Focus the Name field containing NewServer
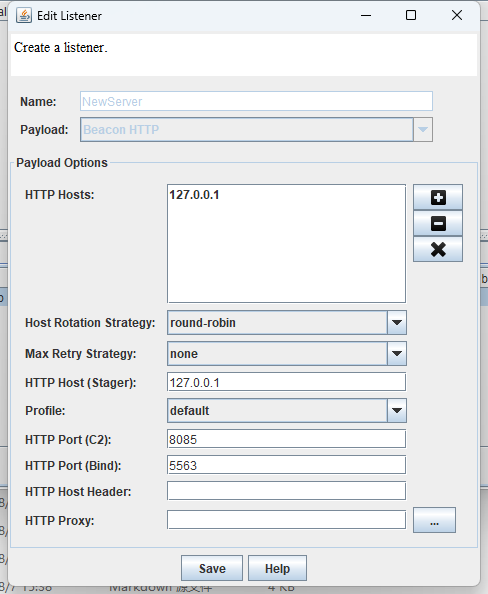 point(256,101)
